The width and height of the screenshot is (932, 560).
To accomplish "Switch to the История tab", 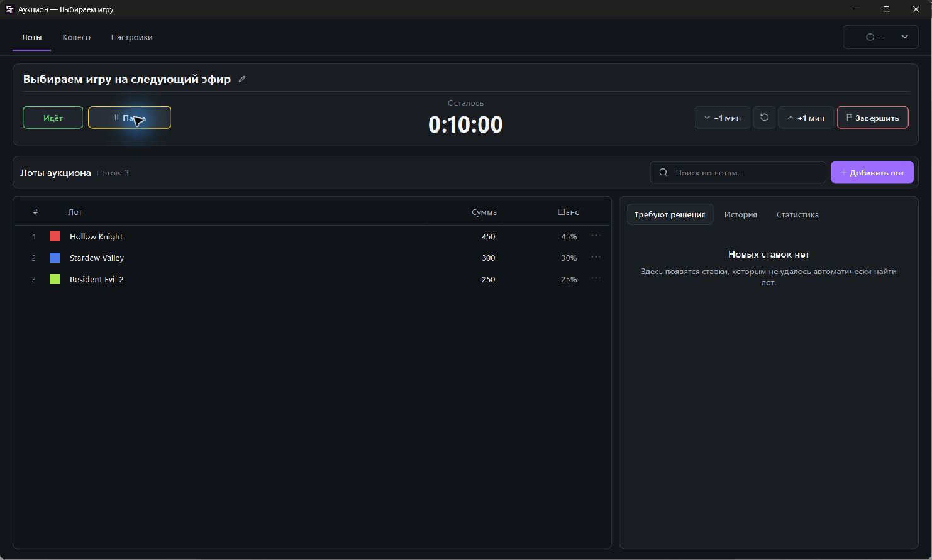I will point(740,214).
